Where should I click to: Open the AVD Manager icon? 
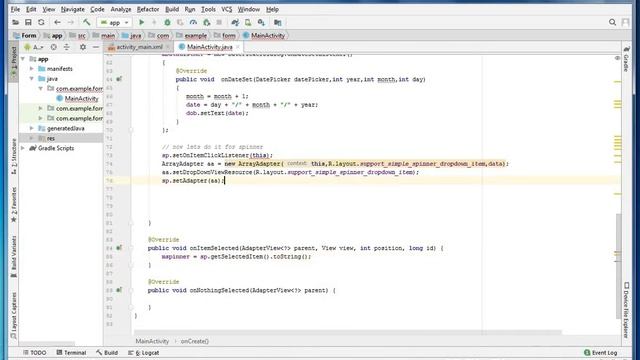tap(248, 22)
